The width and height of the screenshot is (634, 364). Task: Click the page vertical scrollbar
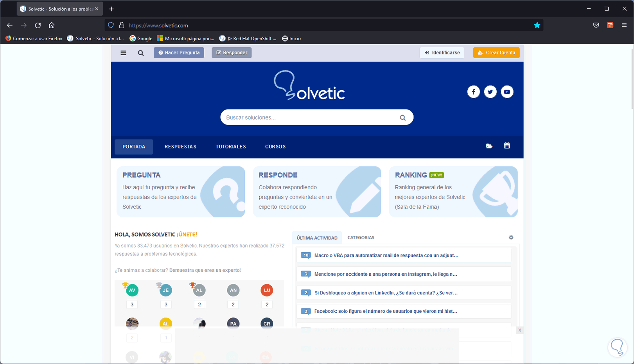(x=631, y=78)
